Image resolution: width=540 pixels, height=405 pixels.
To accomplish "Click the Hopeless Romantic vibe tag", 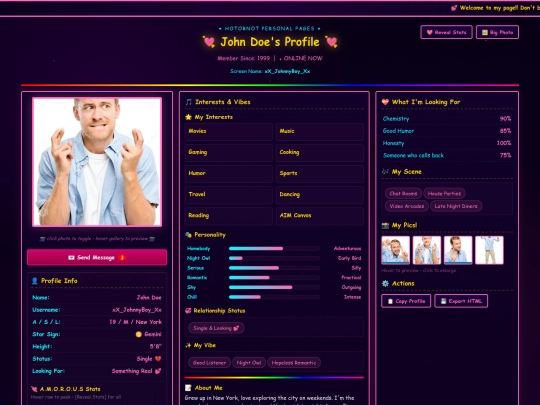I will coord(294,363).
